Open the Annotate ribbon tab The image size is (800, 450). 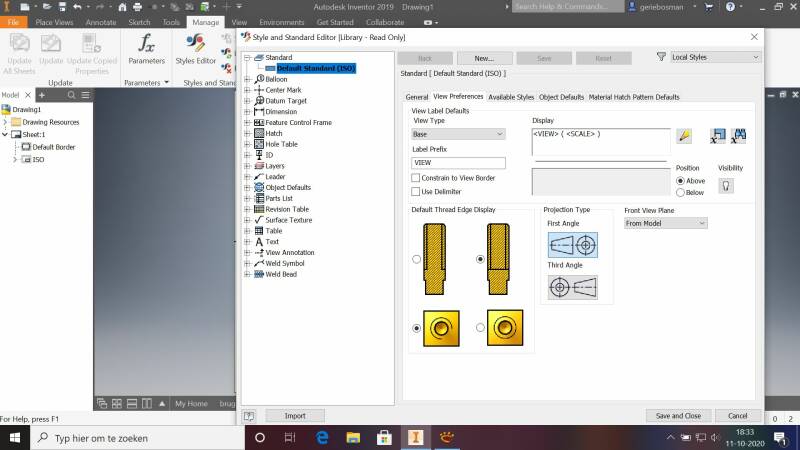(x=101, y=21)
